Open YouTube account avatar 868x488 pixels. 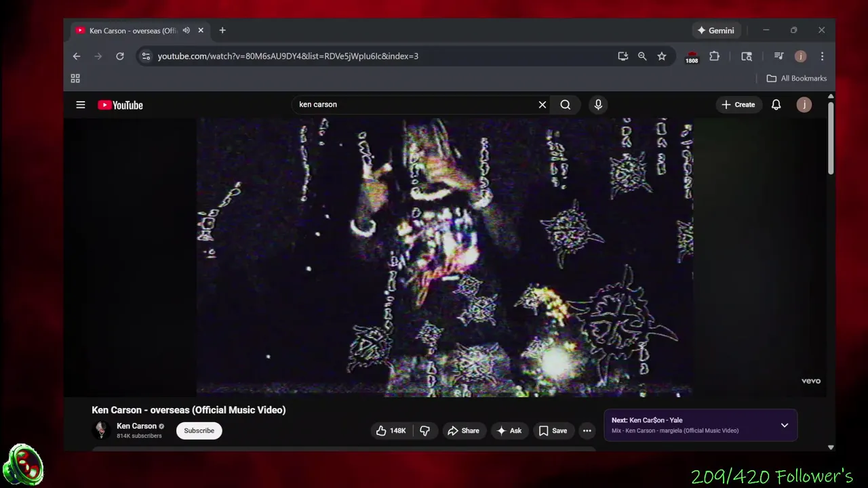[804, 104]
